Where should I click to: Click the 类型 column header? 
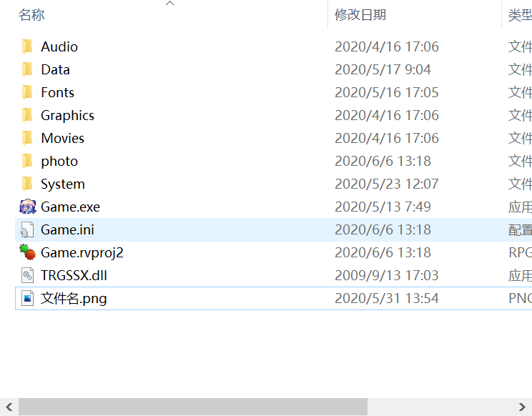[520, 14]
